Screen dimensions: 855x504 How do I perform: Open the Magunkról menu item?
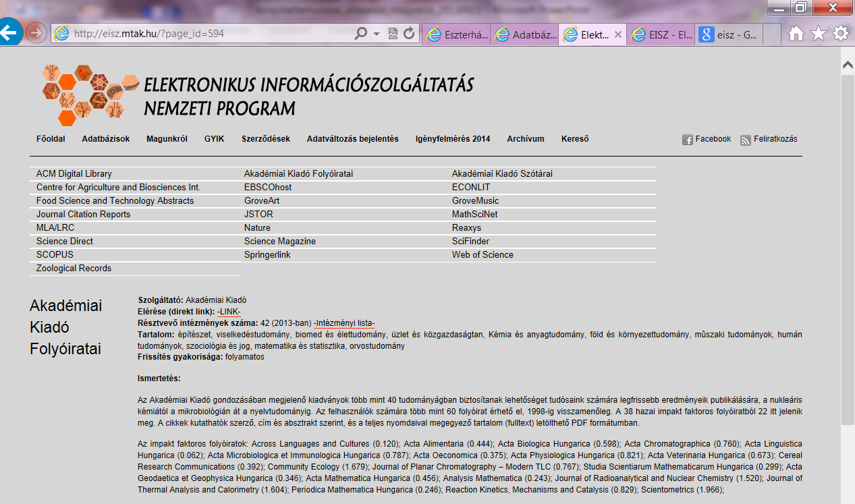point(167,139)
